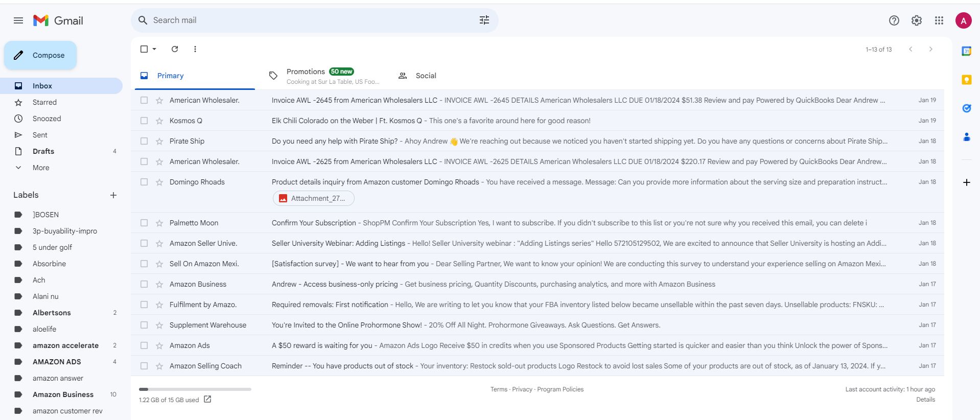Open the select dropdown arrow

click(x=154, y=49)
